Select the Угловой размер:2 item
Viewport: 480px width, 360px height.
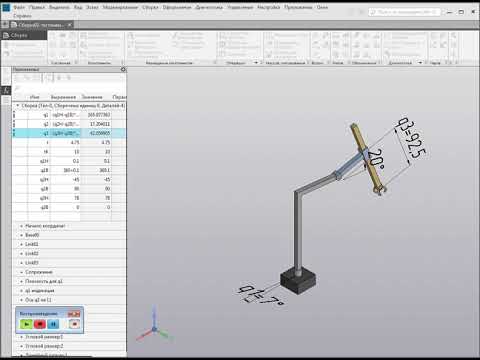pyautogui.click(x=44, y=346)
